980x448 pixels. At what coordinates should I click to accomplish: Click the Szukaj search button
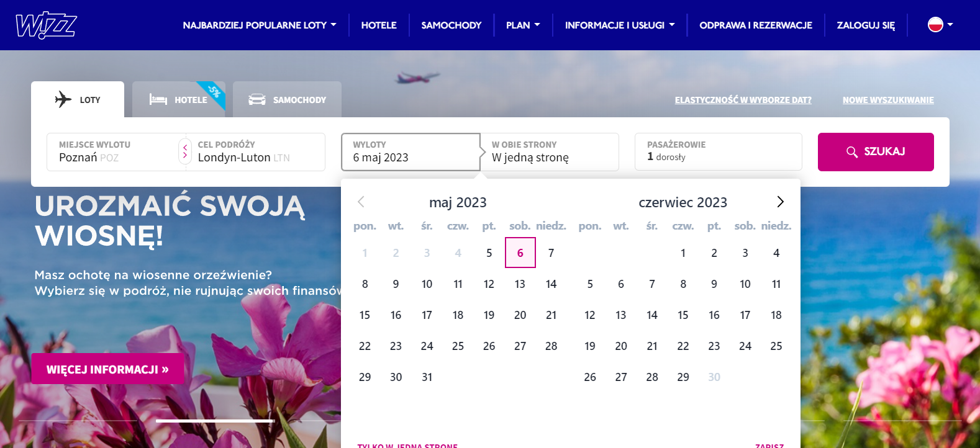point(876,152)
